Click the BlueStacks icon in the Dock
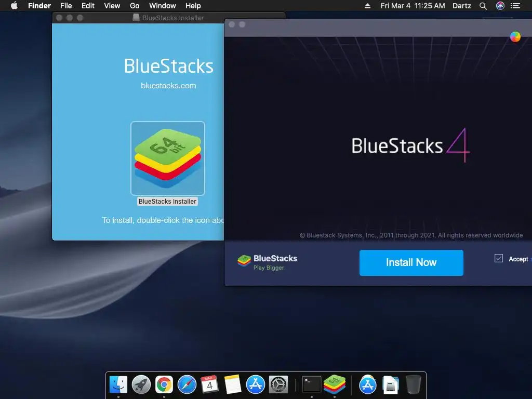 [335, 384]
